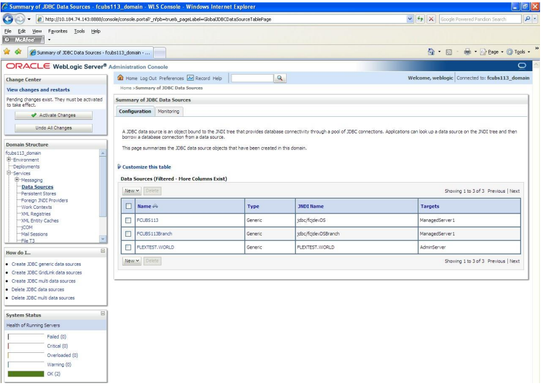The width and height of the screenshot is (543, 392).
Task: Open the Favorites menu
Action: [58, 31]
